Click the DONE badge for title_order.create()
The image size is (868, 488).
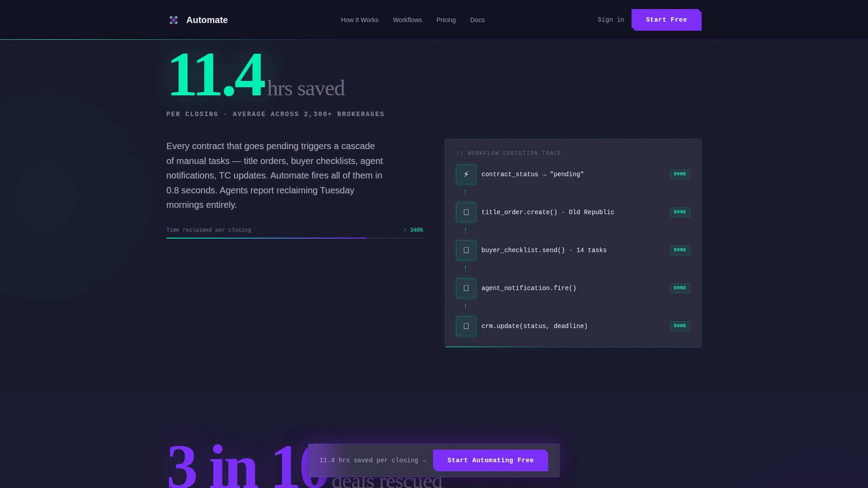coord(680,212)
